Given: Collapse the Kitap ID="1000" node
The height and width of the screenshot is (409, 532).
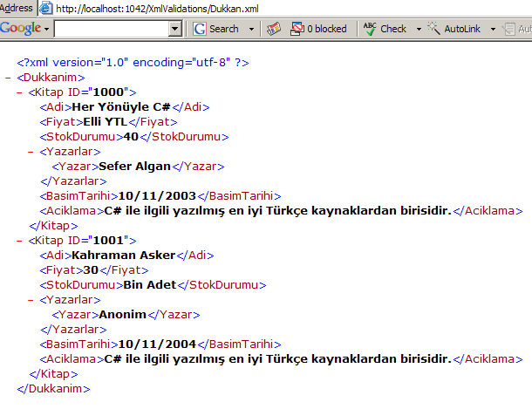Looking at the screenshot, I should 19,92.
